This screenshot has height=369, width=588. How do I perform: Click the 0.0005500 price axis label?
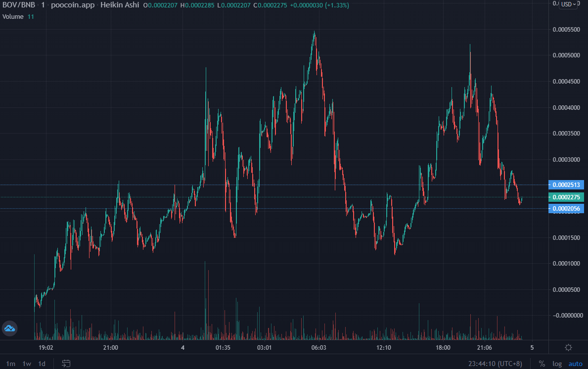(x=566, y=30)
